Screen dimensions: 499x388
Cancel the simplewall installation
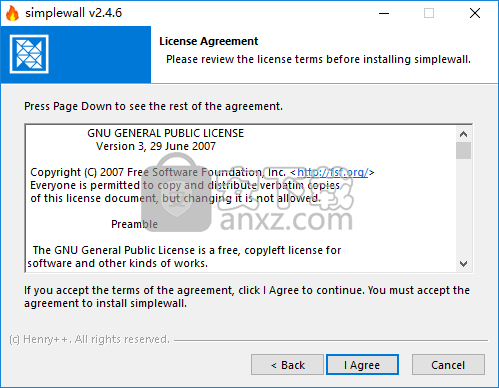(448, 365)
